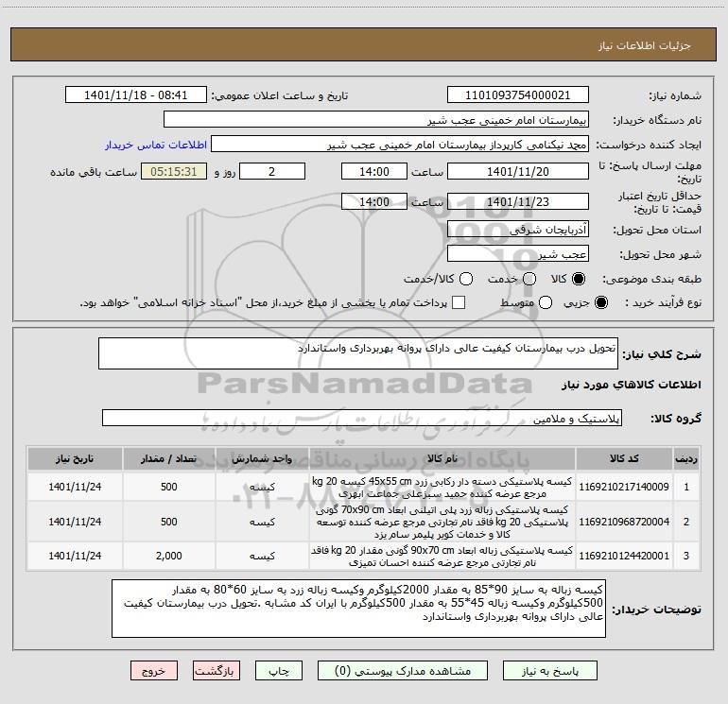This screenshot has width=728, height=704.
Task: Click the شماره نیاز field 1101093754000021
Action: [518, 94]
